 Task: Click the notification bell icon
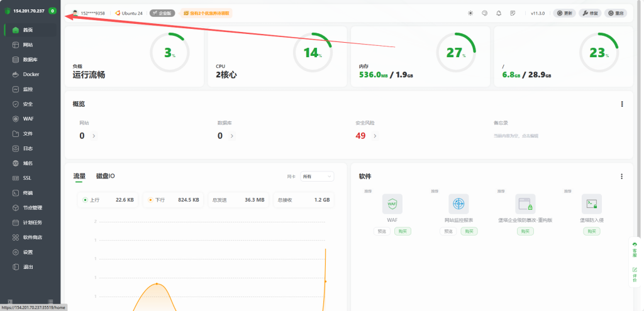[x=499, y=13]
